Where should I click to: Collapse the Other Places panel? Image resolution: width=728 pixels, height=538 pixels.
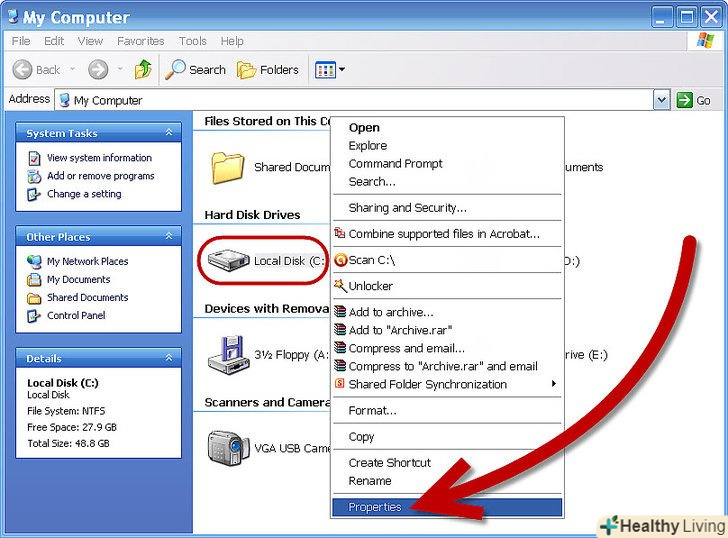[x=169, y=236]
